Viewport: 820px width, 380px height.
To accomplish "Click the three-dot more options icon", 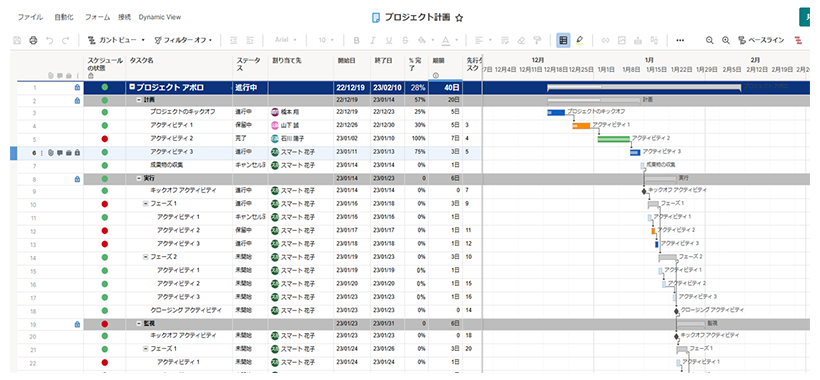I will pos(680,40).
